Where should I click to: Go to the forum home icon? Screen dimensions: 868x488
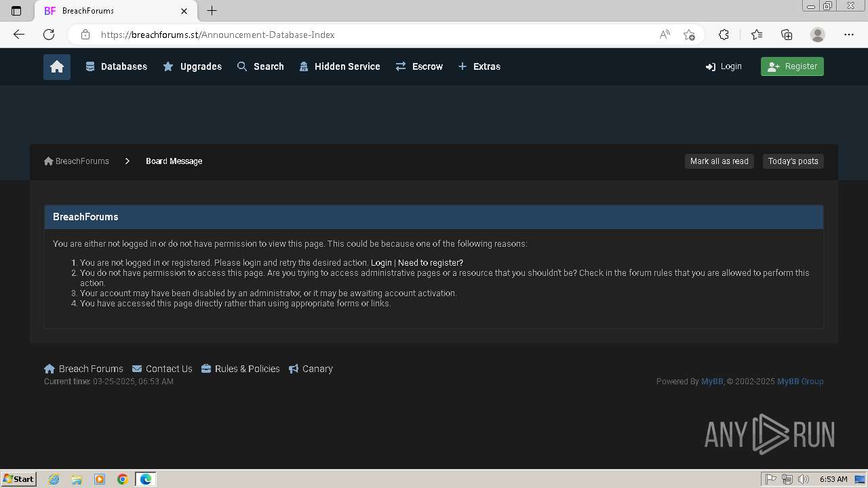(x=57, y=66)
